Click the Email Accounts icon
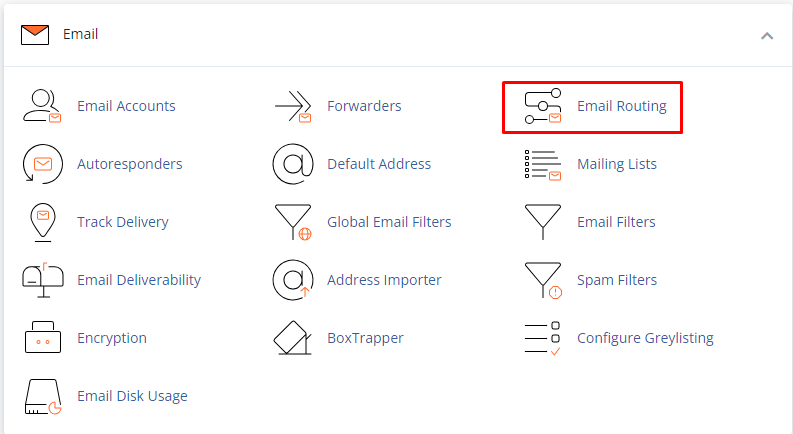The image size is (793, 434). click(43, 106)
